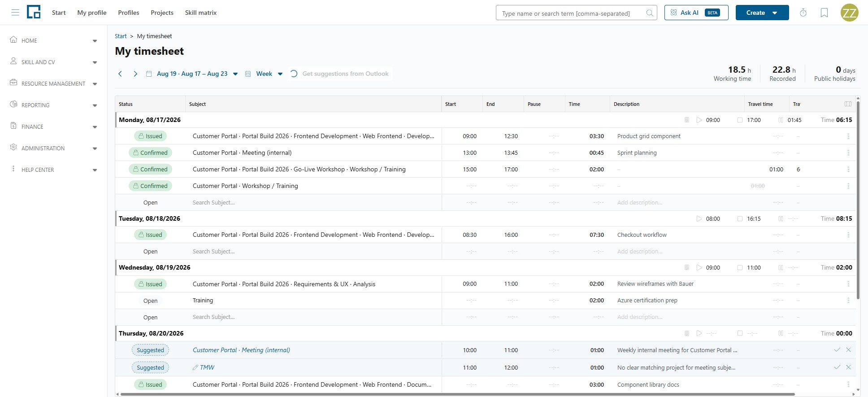The height and width of the screenshot is (397, 868).
Task: Open the date range dropdown Aug 17 – Aug 23
Action: (193, 74)
